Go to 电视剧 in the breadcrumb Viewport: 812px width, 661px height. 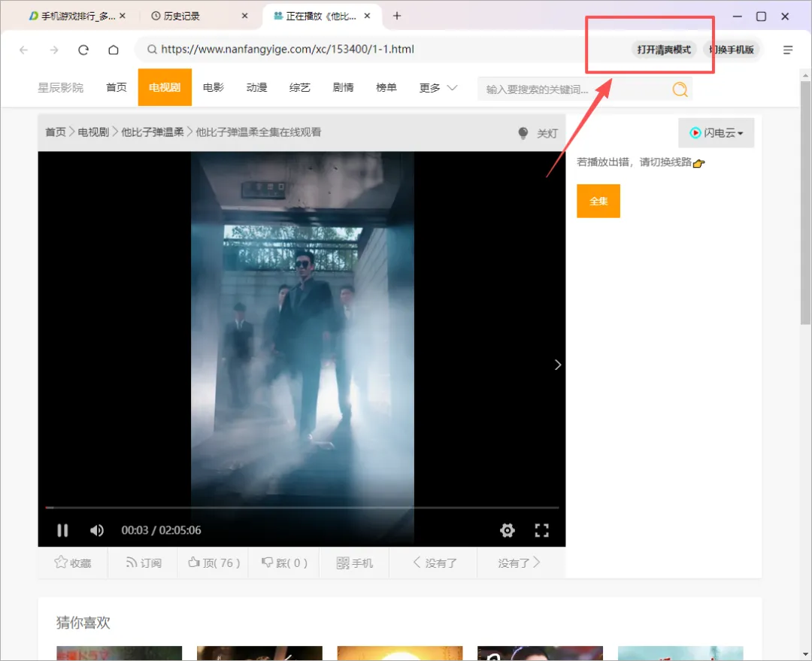coord(93,132)
